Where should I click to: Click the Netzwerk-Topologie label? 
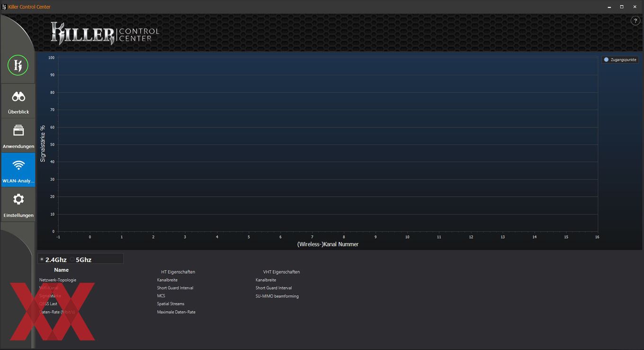pos(58,280)
